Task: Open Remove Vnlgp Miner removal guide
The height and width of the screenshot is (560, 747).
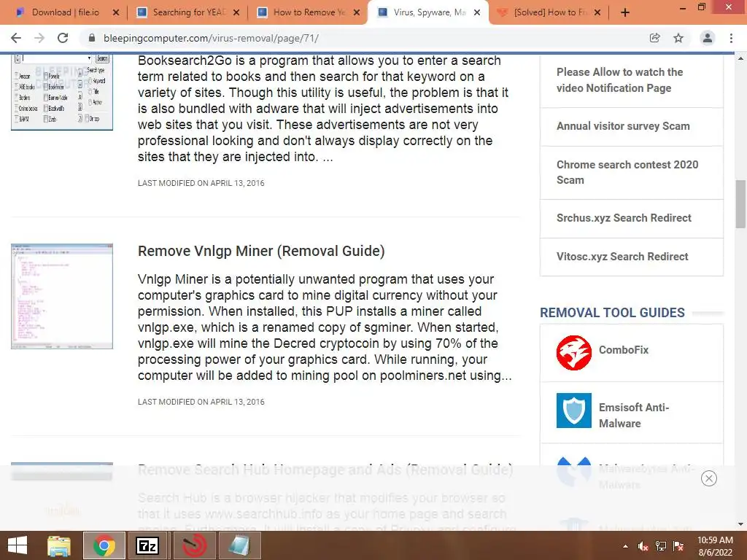Action: pos(261,251)
